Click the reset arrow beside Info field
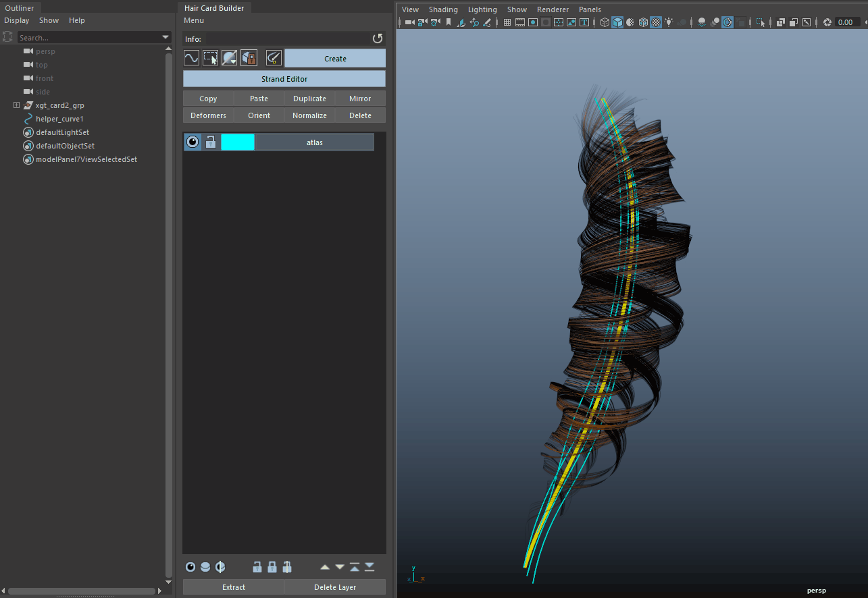This screenshot has width=868, height=598. tap(378, 38)
